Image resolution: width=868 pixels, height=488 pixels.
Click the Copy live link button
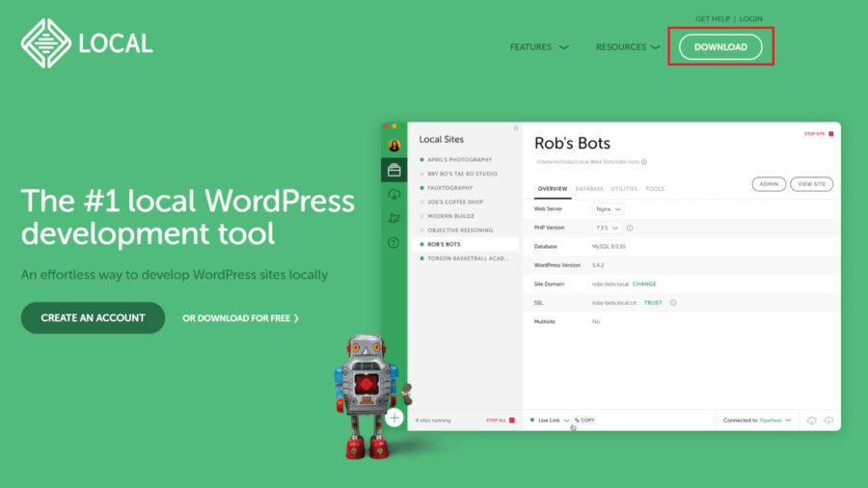click(x=584, y=420)
